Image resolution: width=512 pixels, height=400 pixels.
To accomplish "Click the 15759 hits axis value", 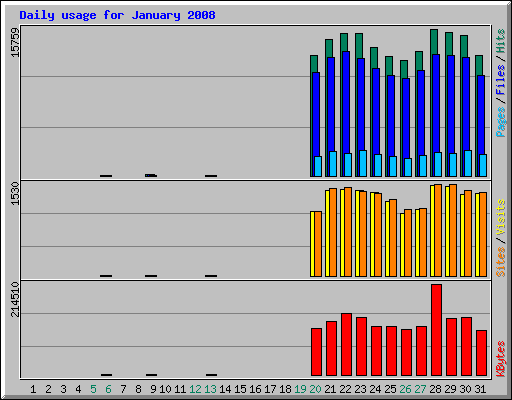I will 15,42.
